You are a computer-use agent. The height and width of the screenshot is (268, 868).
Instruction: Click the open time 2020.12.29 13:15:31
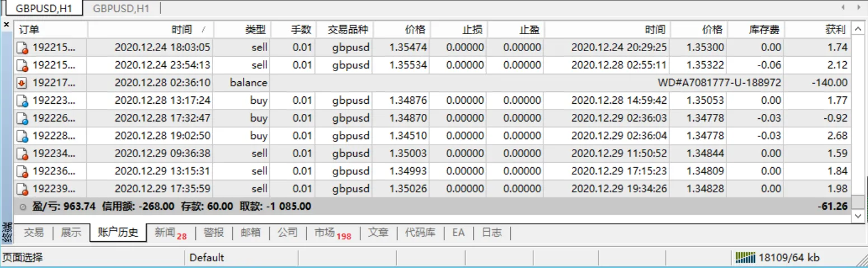(x=162, y=172)
